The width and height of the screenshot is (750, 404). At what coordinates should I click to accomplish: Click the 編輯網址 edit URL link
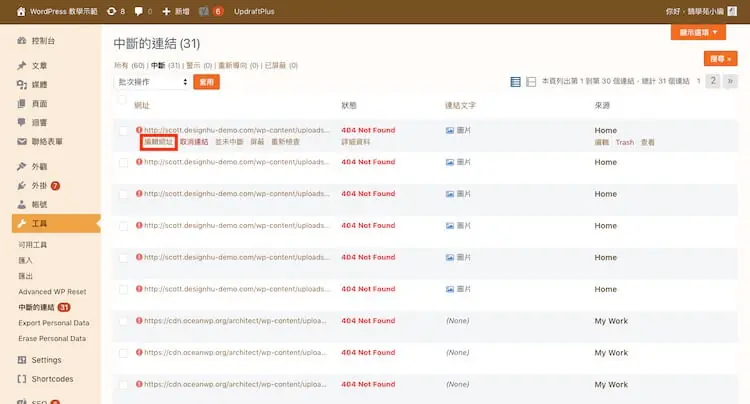point(158,142)
